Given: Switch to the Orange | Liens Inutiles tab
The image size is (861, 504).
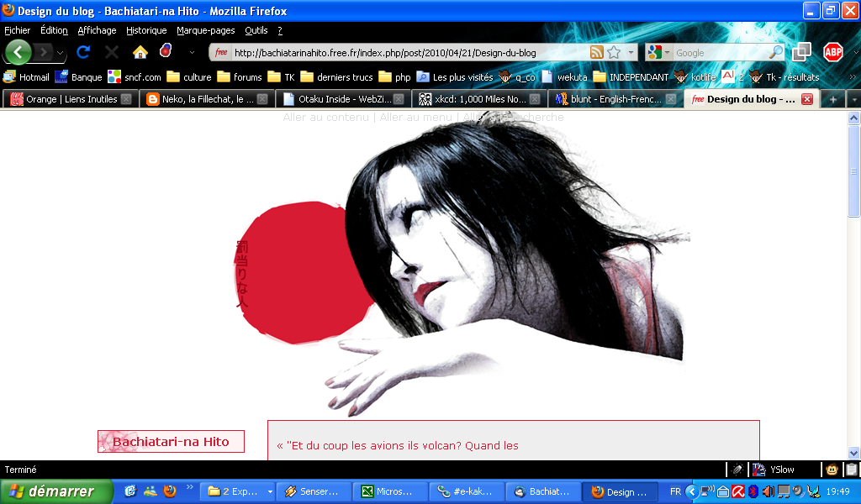Looking at the screenshot, I should pos(71,99).
